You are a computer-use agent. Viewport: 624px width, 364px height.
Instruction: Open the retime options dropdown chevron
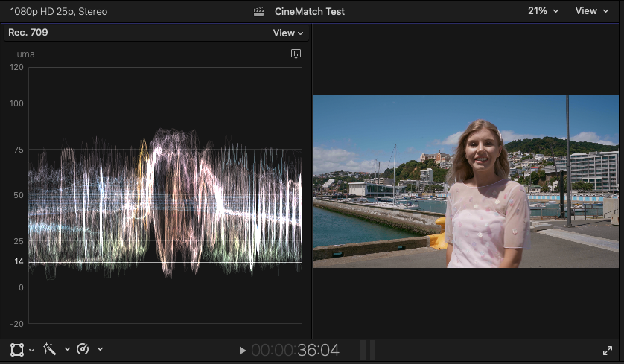point(100,350)
